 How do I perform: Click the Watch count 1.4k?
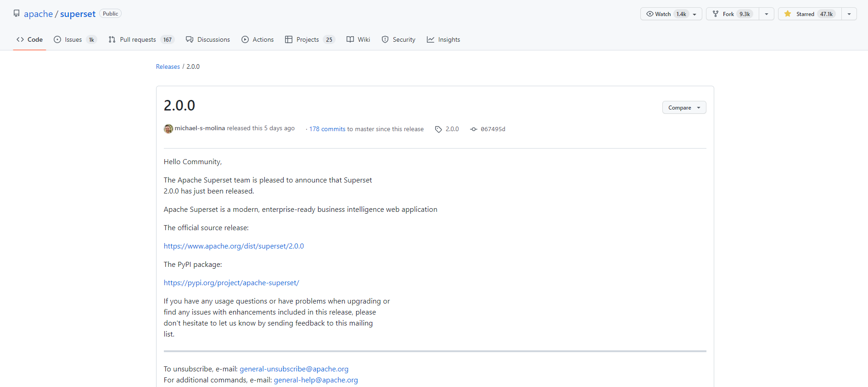681,14
